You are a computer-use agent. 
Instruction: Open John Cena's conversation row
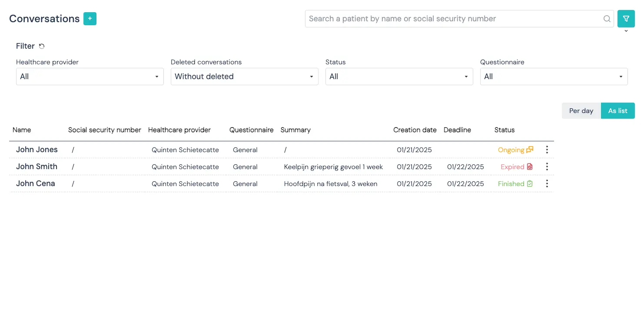tap(36, 183)
